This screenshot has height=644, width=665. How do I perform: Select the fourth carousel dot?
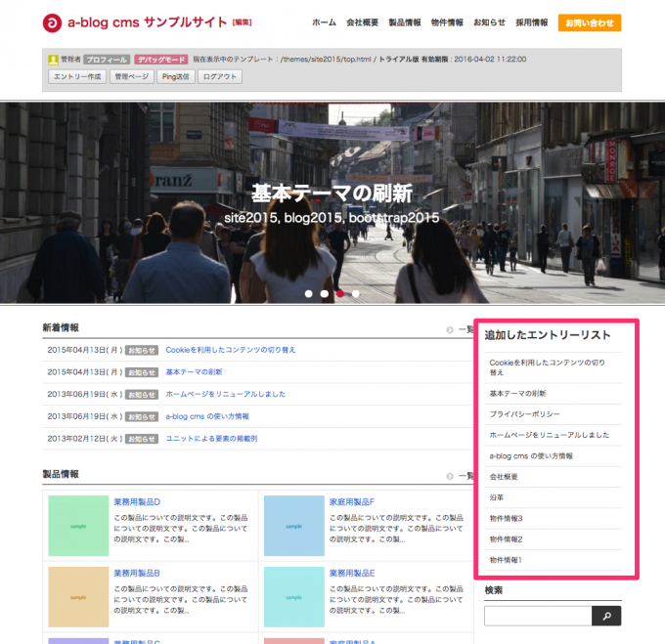pos(355,293)
